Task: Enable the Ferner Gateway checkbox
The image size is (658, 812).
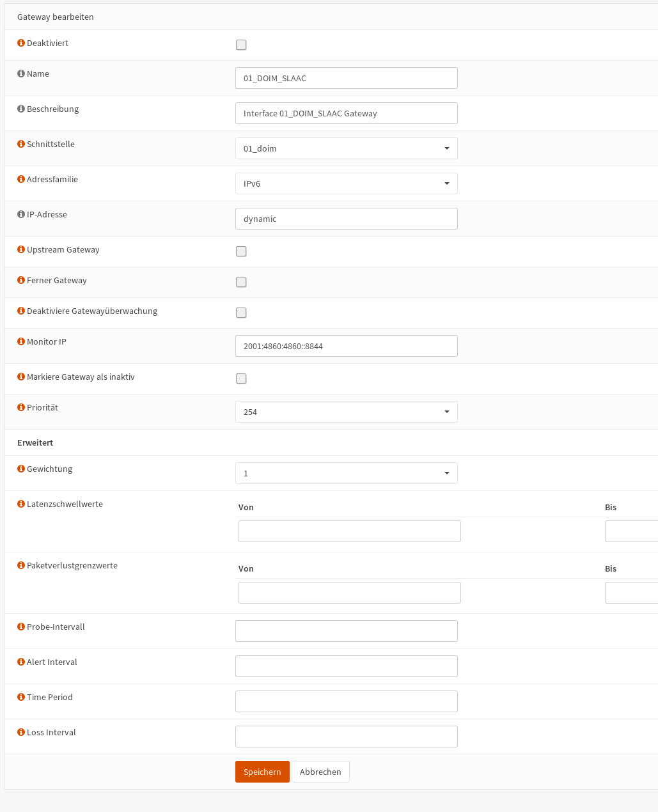Action: coord(241,282)
